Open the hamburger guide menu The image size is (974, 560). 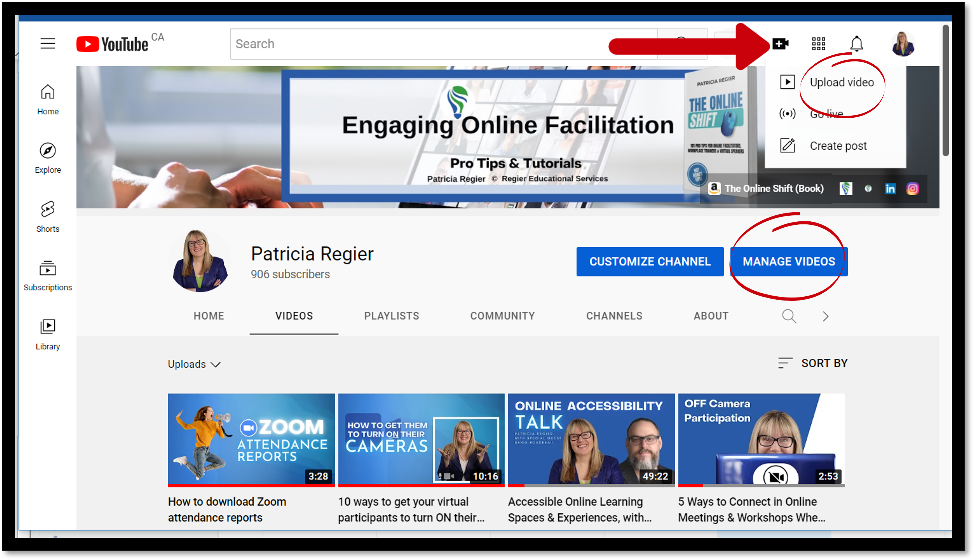point(48,44)
